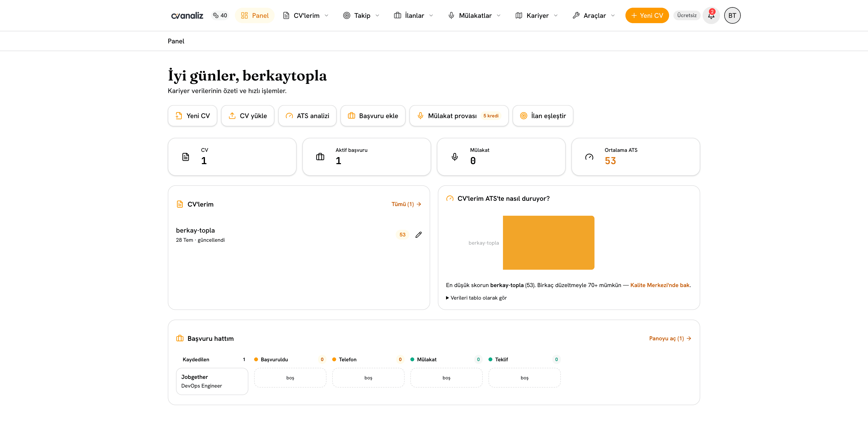Viewport: 868px width, 443px height.
Task: Click the Ücretsiz plan badge
Action: coord(687,15)
